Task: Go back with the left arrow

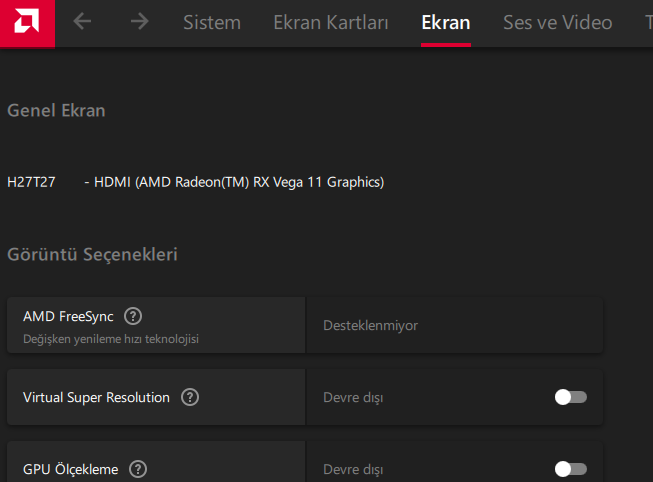Action: [x=82, y=21]
